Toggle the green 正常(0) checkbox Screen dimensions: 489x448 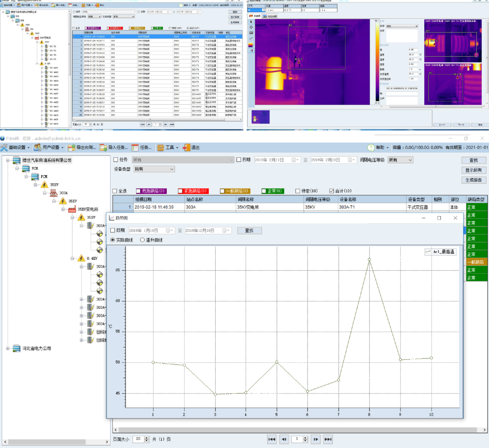coord(264,191)
